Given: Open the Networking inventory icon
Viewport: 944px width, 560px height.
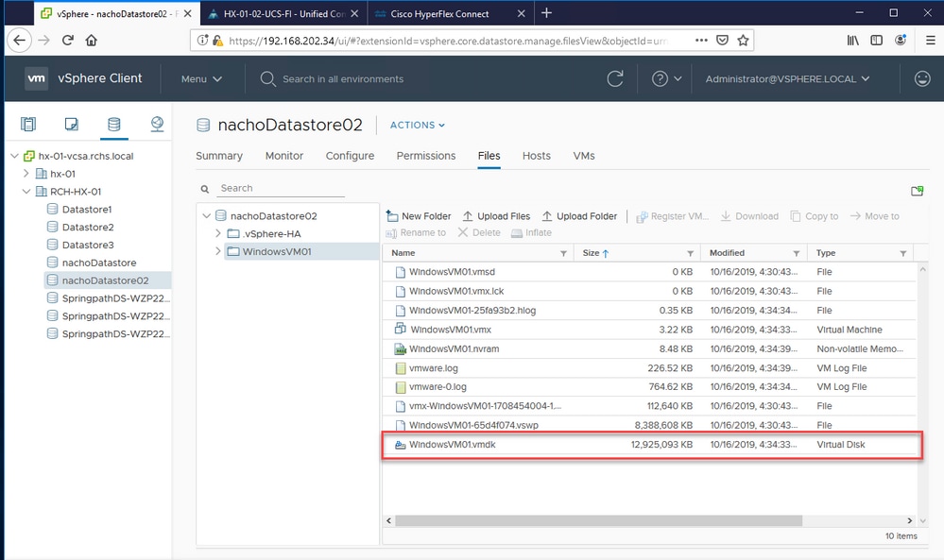Looking at the screenshot, I should (x=157, y=124).
